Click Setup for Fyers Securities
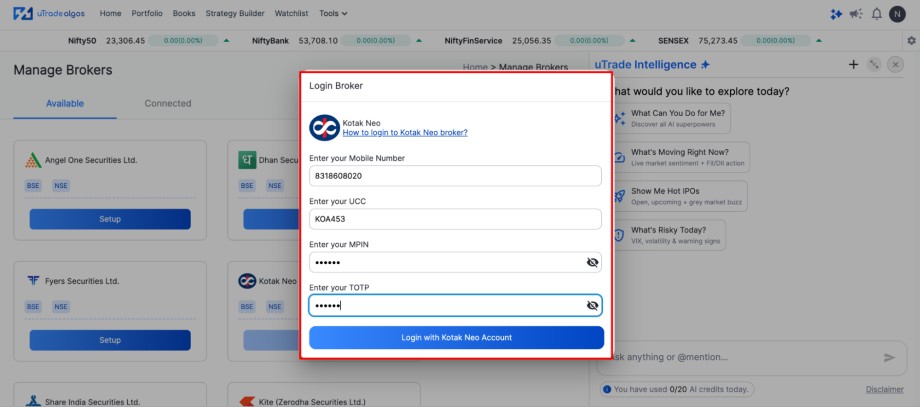 pyautogui.click(x=110, y=340)
